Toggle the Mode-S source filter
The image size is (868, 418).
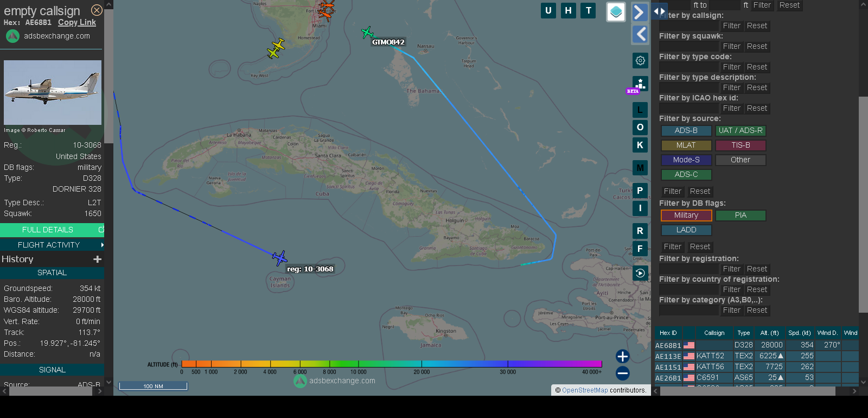coord(686,160)
